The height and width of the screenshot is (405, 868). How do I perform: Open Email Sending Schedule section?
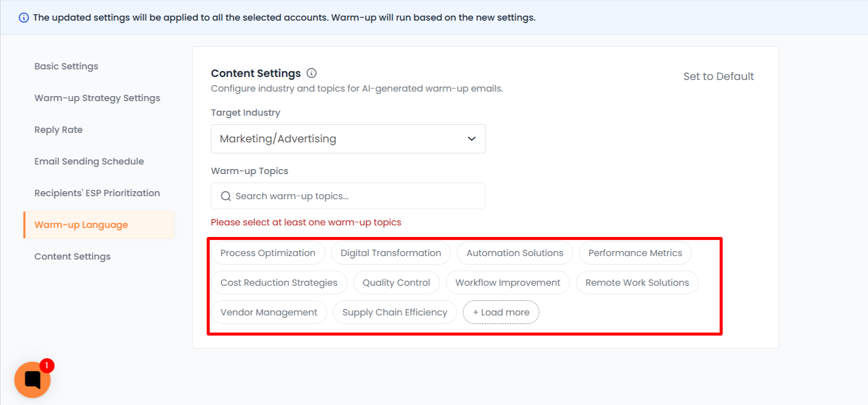tap(89, 161)
